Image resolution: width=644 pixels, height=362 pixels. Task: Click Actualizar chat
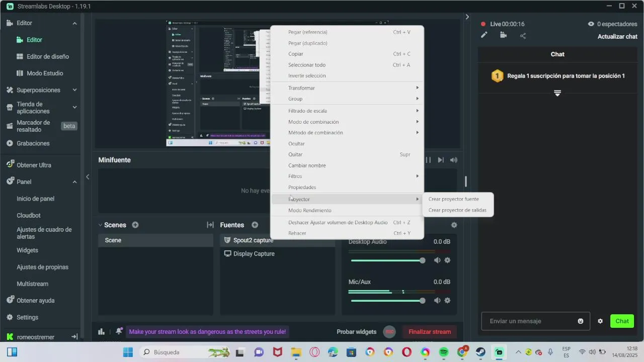617,37
